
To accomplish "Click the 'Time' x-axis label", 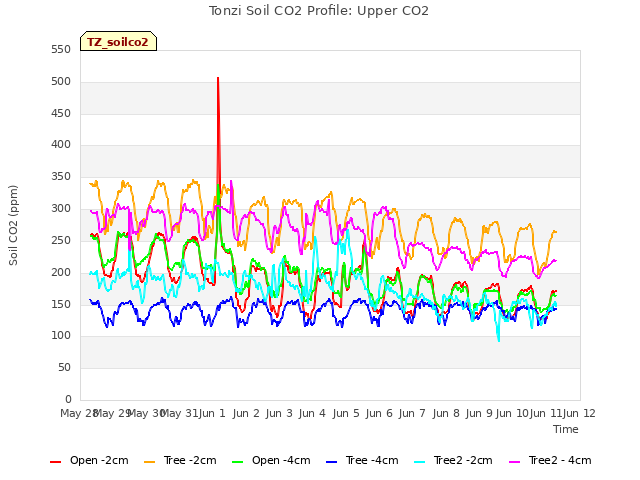I will 566,429.
